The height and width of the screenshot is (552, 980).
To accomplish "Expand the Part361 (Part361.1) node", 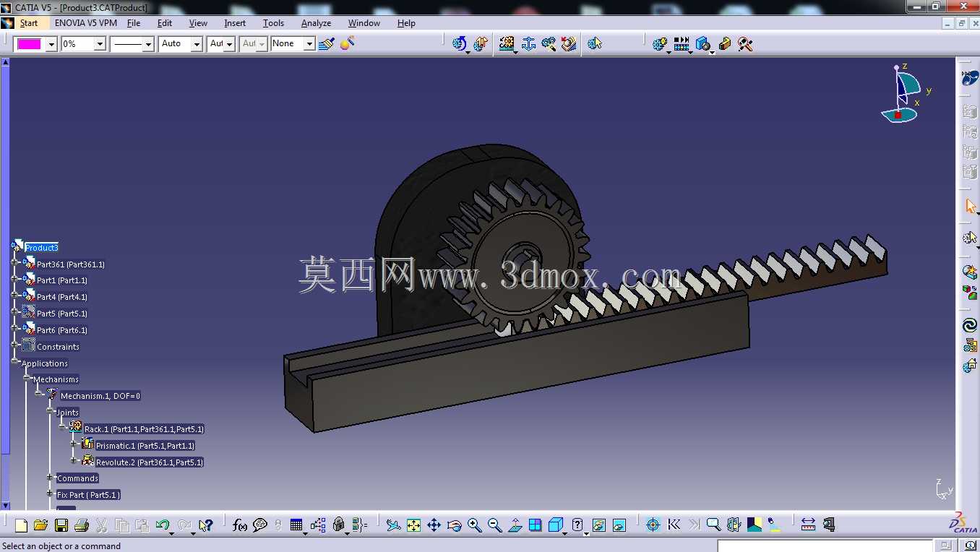I will (x=15, y=262).
